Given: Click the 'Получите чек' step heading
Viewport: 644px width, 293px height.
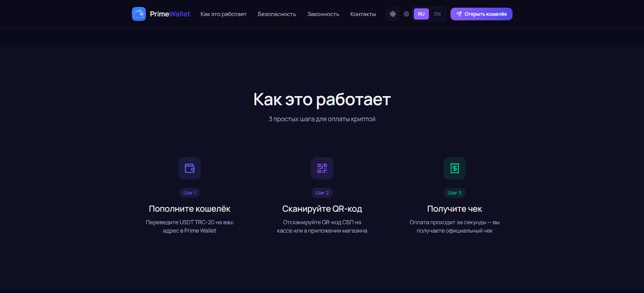Looking at the screenshot, I should point(454,209).
